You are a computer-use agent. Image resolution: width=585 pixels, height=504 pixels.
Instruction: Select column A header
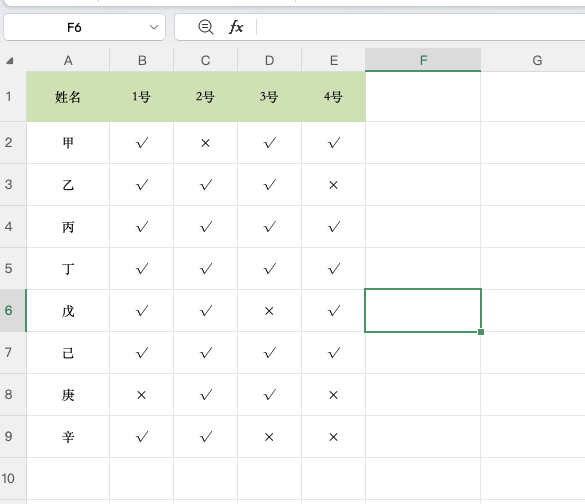[68, 60]
